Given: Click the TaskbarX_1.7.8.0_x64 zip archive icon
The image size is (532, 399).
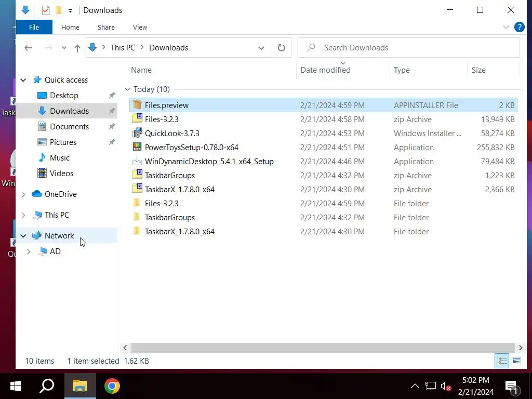Looking at the screenshot, I should [x=137, y=189].
